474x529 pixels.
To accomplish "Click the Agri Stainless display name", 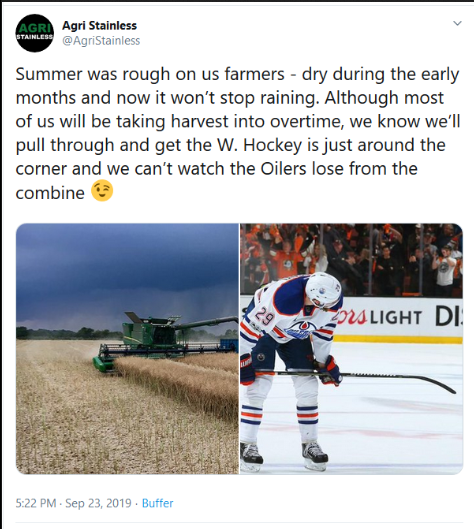I will pyautogui.click(x=100, y=25).
